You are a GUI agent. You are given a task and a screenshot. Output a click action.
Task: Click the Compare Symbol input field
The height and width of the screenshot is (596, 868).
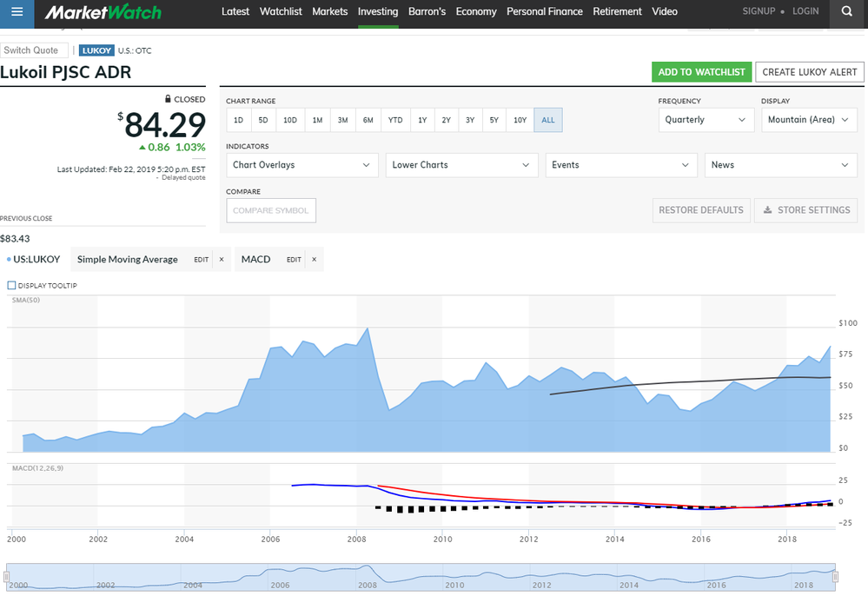pyautogui.click(x=271, y=210)
